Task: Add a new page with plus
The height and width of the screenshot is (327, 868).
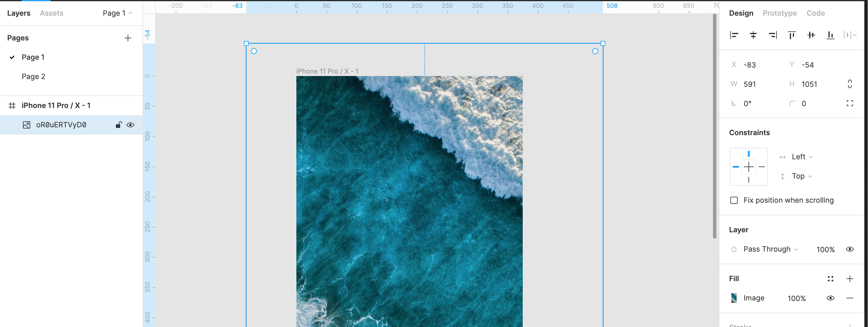Action: click(x=128, y=38)
